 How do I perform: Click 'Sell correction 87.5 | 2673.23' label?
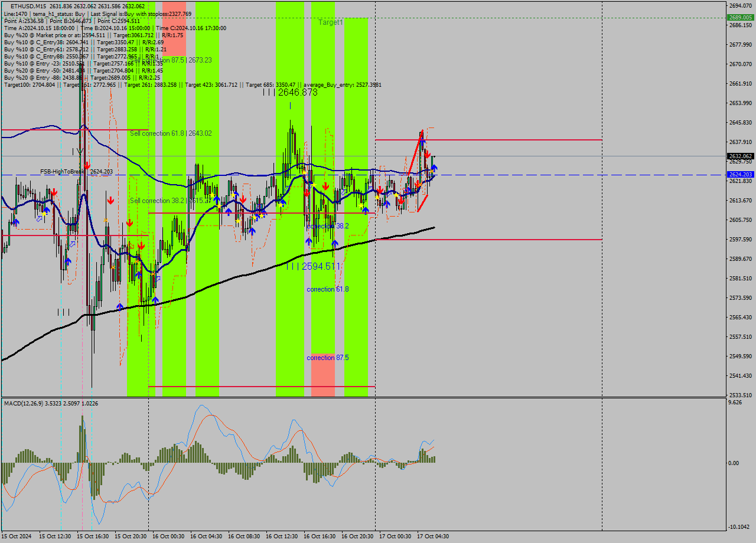171,60
